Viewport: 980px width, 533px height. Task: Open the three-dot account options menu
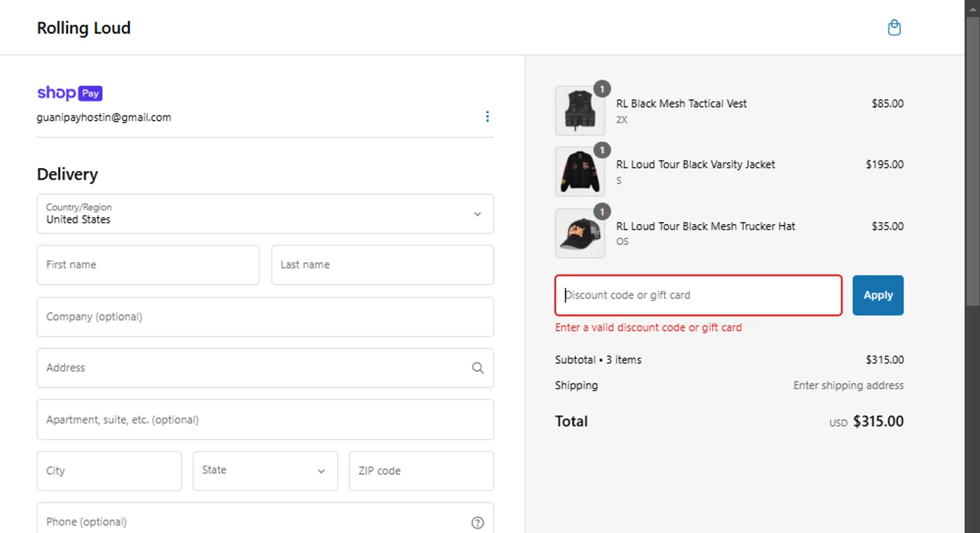(487, 116)
